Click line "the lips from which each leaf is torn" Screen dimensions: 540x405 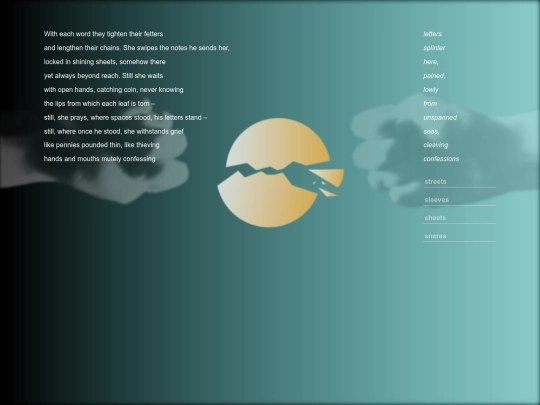(99, 104)
